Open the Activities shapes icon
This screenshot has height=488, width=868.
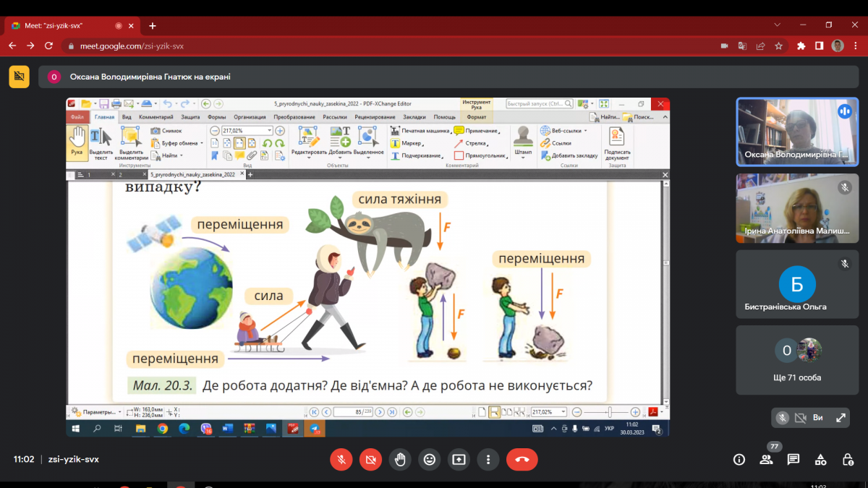pos(821,460)
